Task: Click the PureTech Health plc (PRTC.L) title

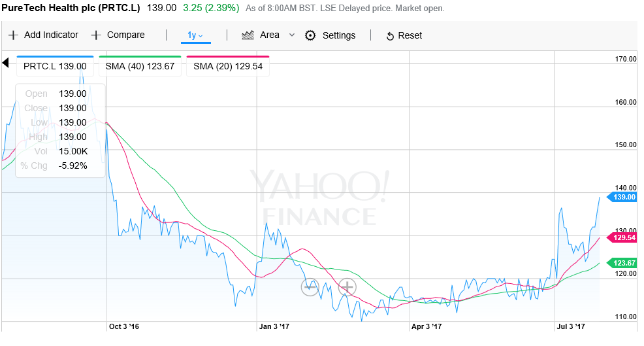Action: click(71, 8)
